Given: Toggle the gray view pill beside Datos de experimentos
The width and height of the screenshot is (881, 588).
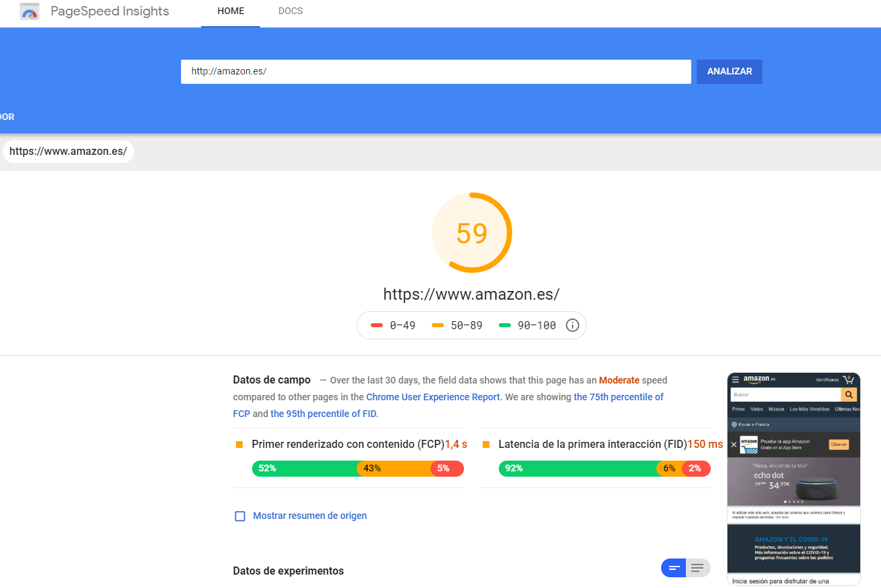Looking at the screenshot, I should 697,568.
